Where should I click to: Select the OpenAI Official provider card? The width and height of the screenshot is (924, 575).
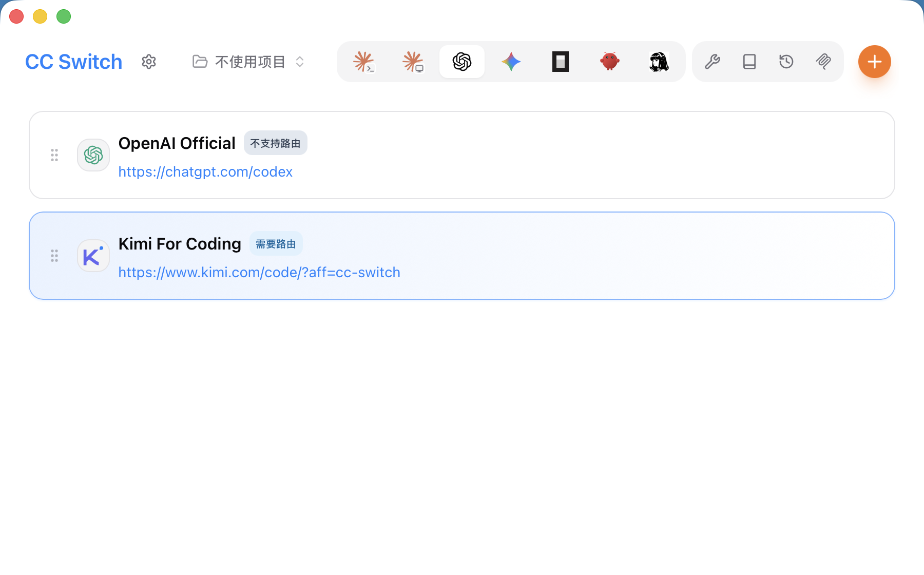(462, 155)
